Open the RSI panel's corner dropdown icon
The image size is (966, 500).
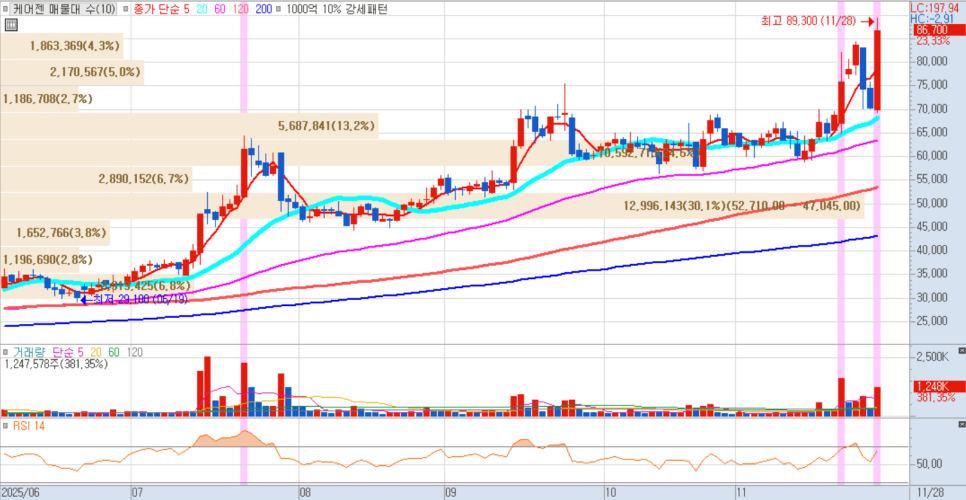click(x=962, y=425)
